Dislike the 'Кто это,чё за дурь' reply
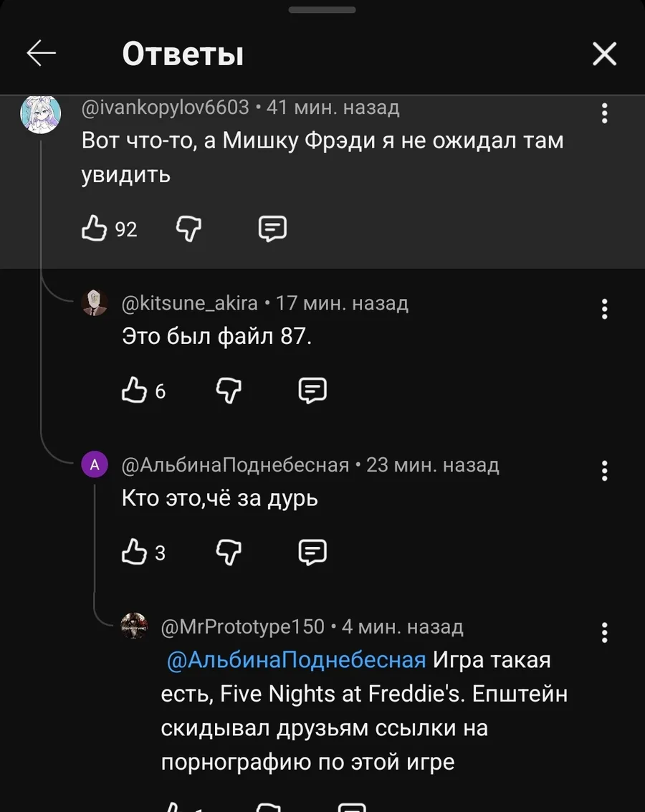This screenshot has width=645, height=812. pyautogui.click(x=229, y=552)
